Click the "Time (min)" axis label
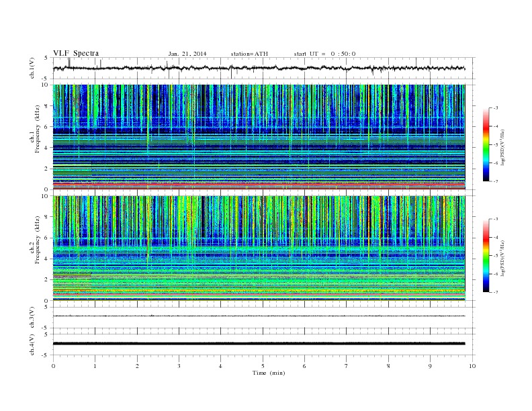 [269, 373]
